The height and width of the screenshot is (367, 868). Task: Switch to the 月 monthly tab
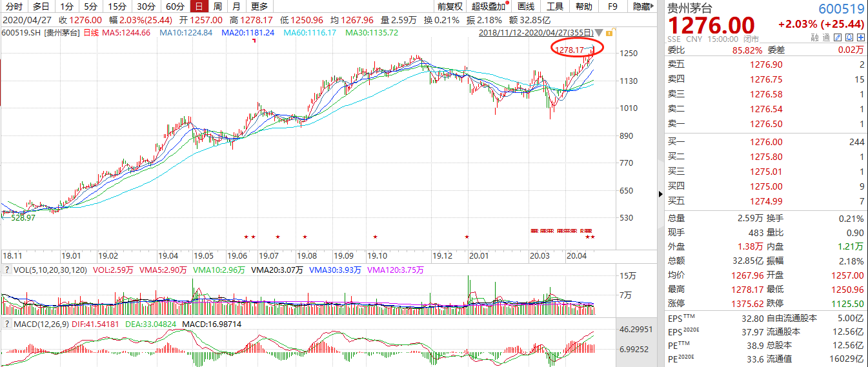tap(237, 6)
